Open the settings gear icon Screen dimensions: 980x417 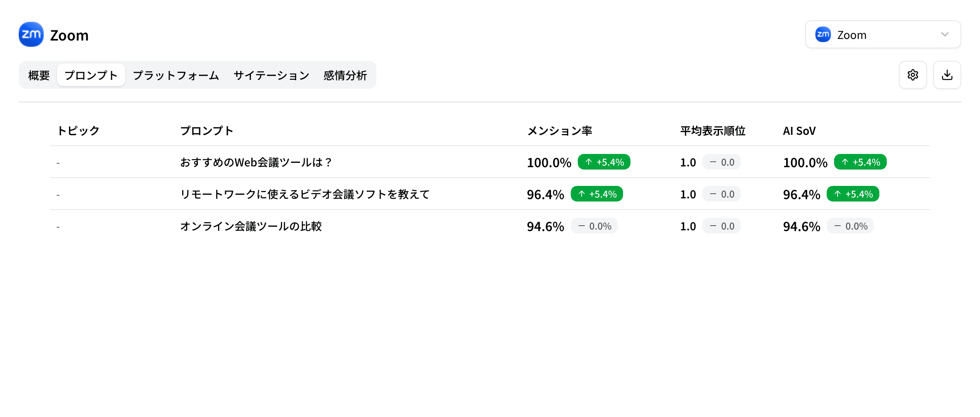[913, 75]
